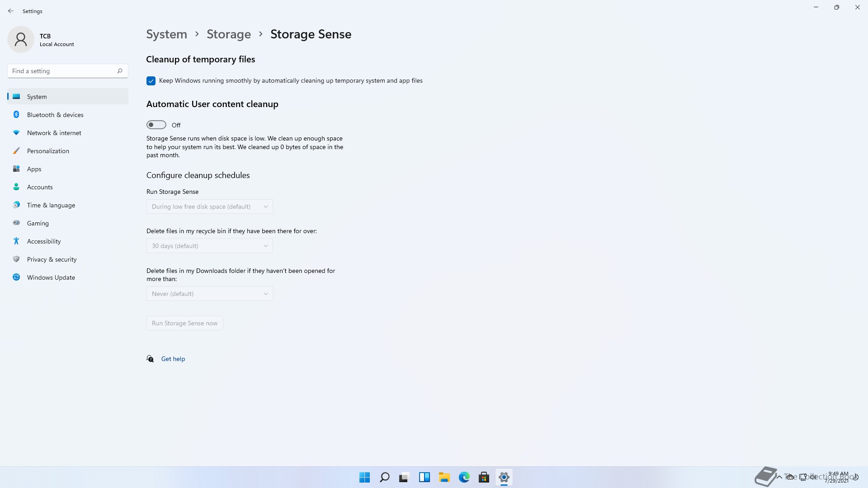Click the Network wifi icon in sidebar
The image size is (868, 488).
point(16,133)
